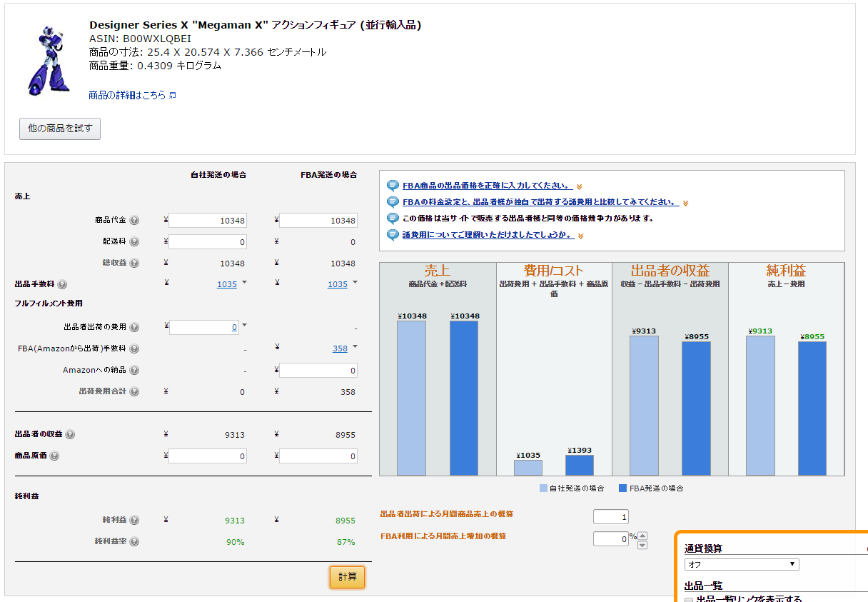Image resolution: width=868 pixels, height=602 pixels.
Task: Click the 他の商品を試す button
Action: pos(60,129)
